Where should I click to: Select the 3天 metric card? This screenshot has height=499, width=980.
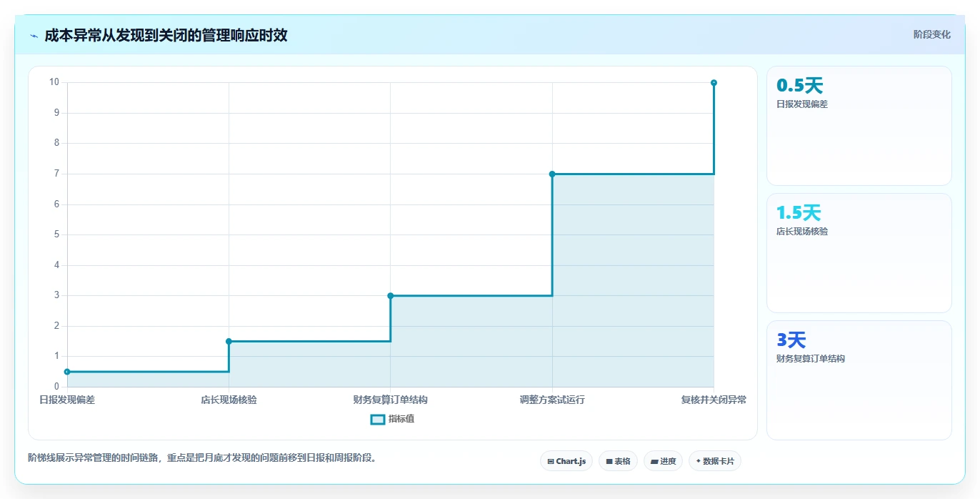tap(859, 380)
